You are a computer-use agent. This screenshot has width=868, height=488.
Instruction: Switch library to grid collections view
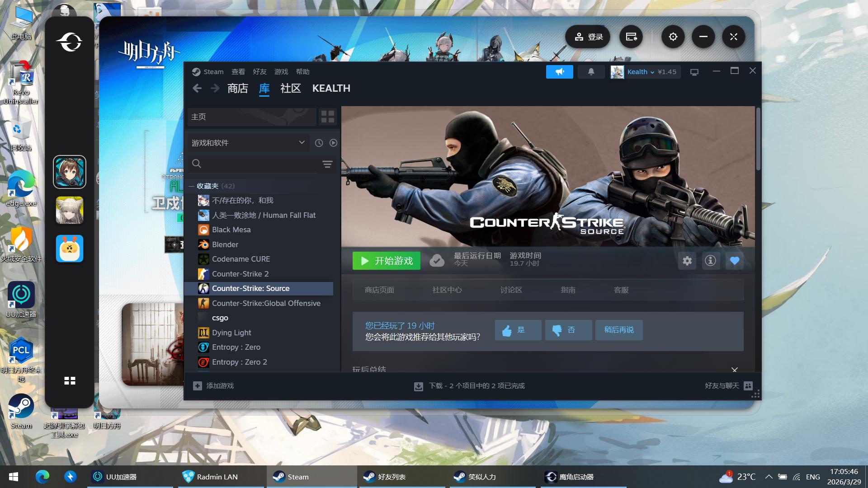tap(327, 117)
